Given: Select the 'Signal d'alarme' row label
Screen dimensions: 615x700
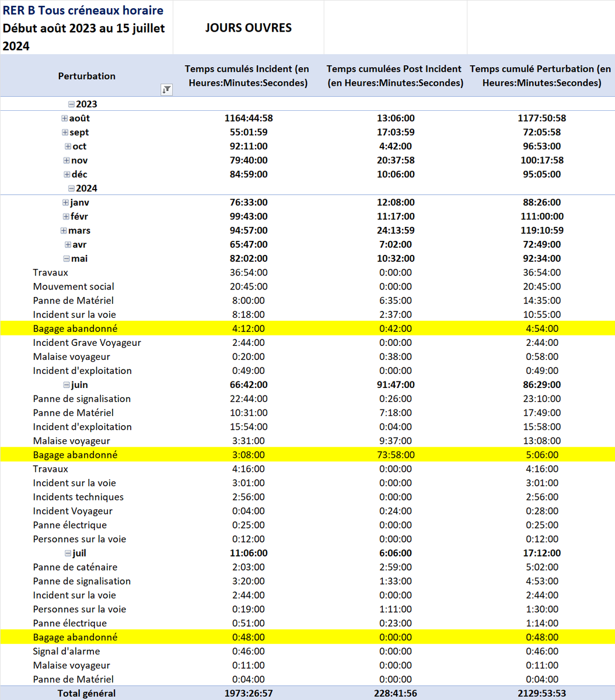Looking at the screenshot, I should (x=67, y=651).
